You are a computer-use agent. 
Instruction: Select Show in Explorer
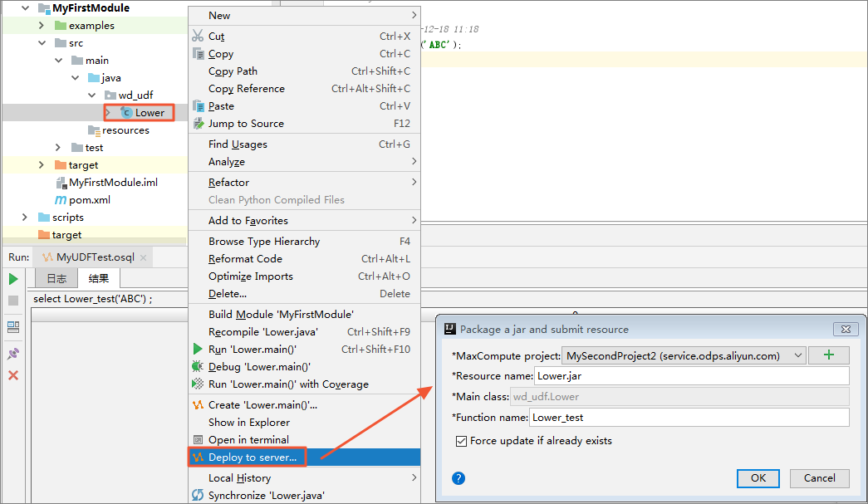pyautogui.click(x=305, y=422)
